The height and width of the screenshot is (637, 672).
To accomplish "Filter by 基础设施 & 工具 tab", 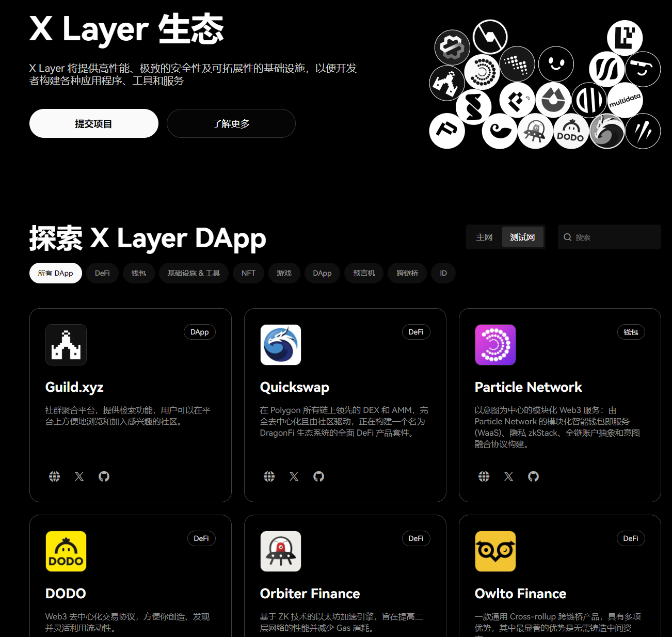I will (x=194, y=273).
